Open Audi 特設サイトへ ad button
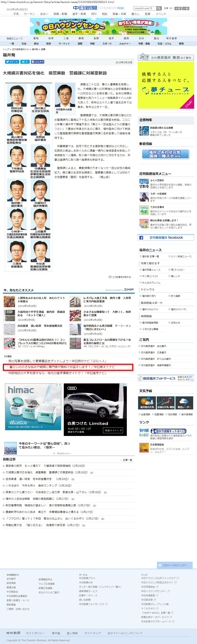Image resolution: width=197 pixels, height=644 pixels. click(x=113, y=430)
